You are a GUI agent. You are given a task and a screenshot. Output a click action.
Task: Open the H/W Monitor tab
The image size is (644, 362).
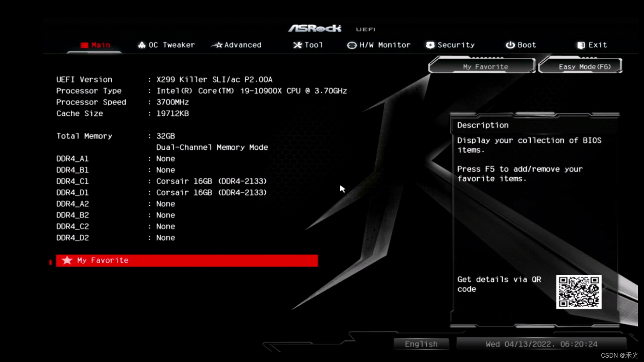point(385,45)
